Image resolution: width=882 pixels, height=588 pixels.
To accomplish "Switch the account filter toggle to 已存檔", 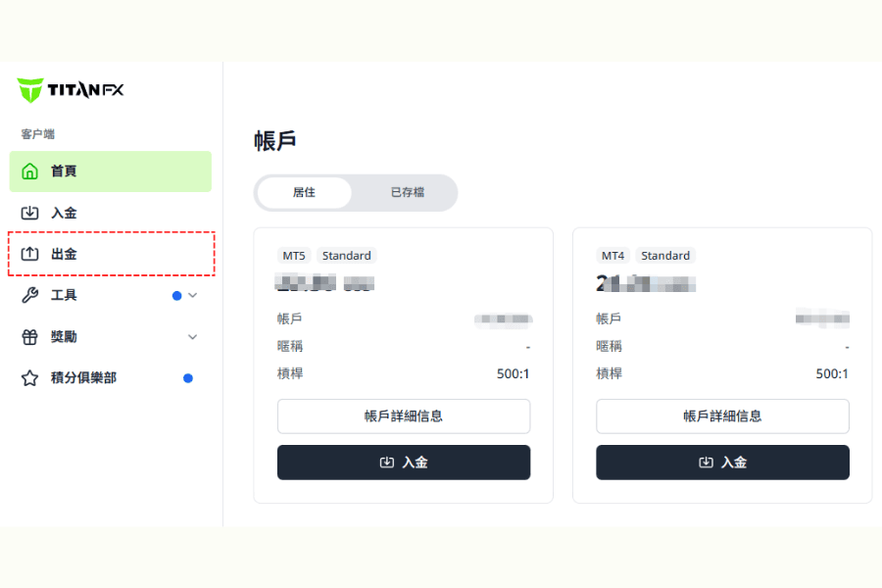I will pos(408,193).
